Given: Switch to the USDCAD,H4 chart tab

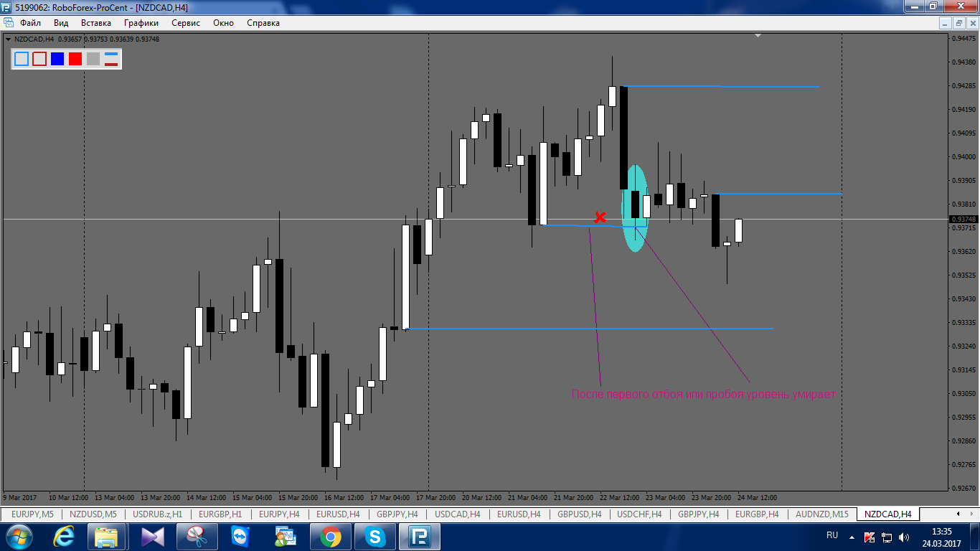Looking at the screenshot, I should pyautogui.click(x=458, y=514).
